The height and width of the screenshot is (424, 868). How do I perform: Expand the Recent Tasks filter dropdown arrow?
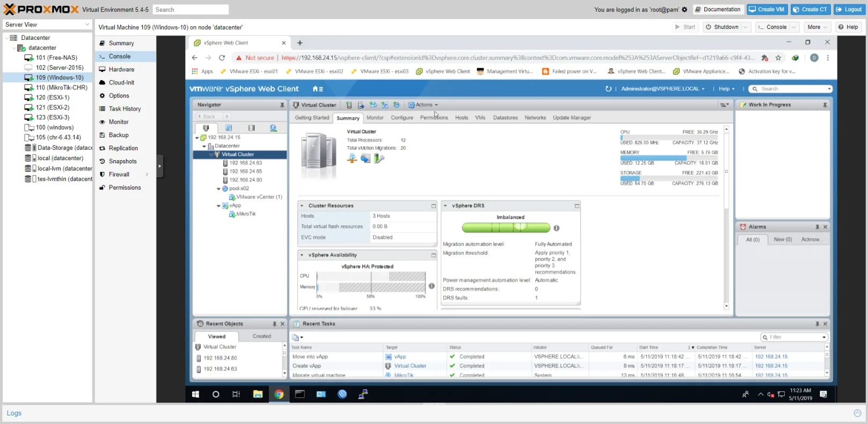coord(824,337)
